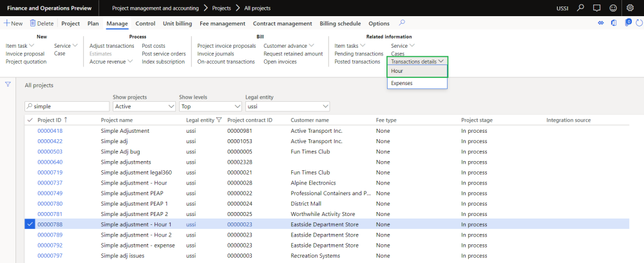Click the search magnifier in the top bar
644x263 pixels.
coord(580,8)
